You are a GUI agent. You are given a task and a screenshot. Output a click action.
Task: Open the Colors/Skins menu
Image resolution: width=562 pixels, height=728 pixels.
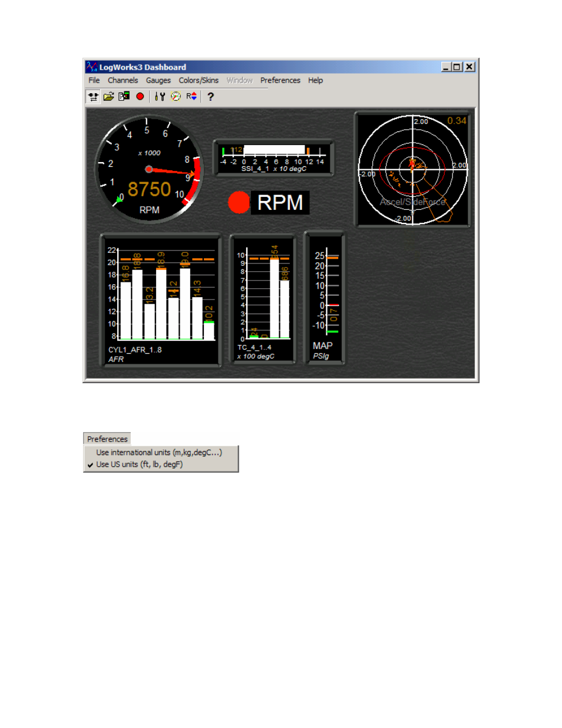(x=199, y=80)
